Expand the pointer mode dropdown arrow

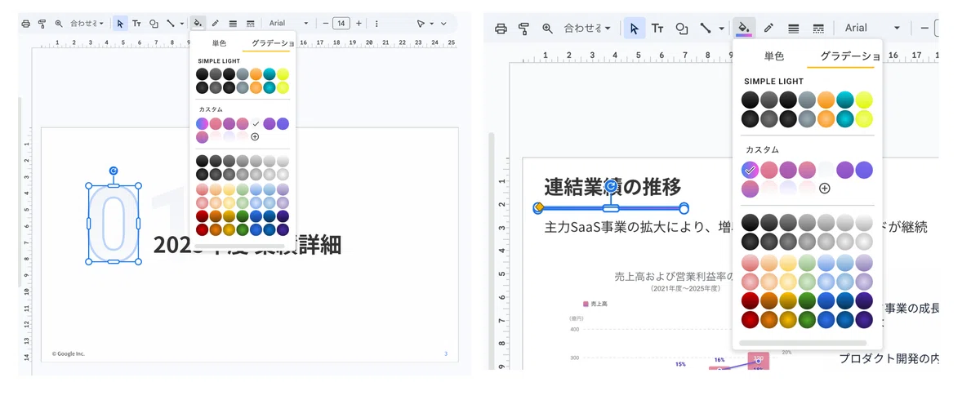[x=431, y=24]
